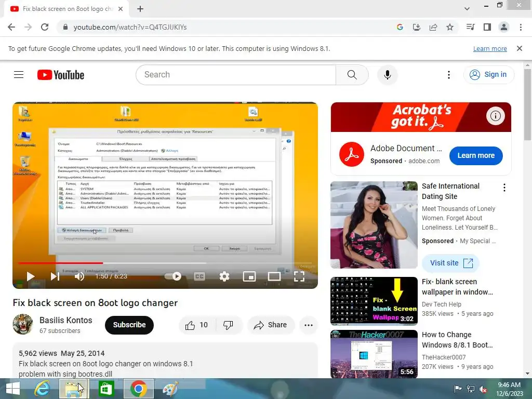Open options for Safe International Dating Site ad
Screen dimensions: 532x399
coord(504,188)
